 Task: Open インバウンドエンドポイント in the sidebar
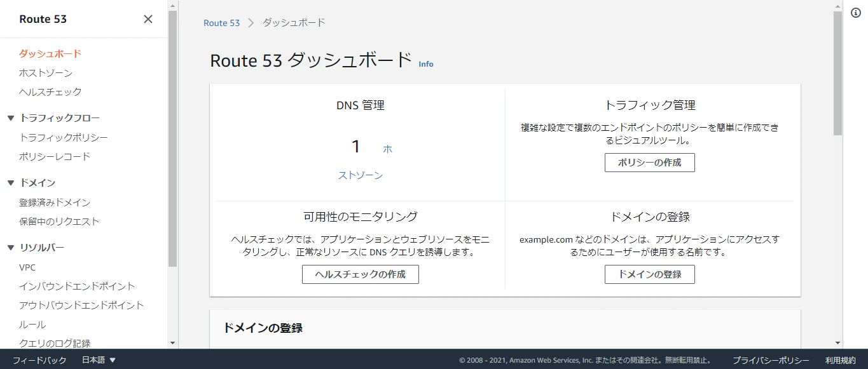[77, 286]
